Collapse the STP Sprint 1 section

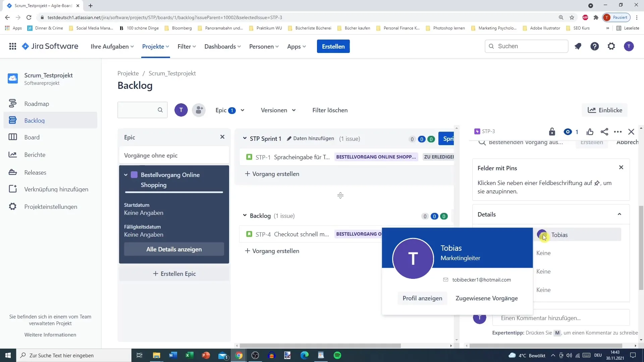click(x=245, y=138)
